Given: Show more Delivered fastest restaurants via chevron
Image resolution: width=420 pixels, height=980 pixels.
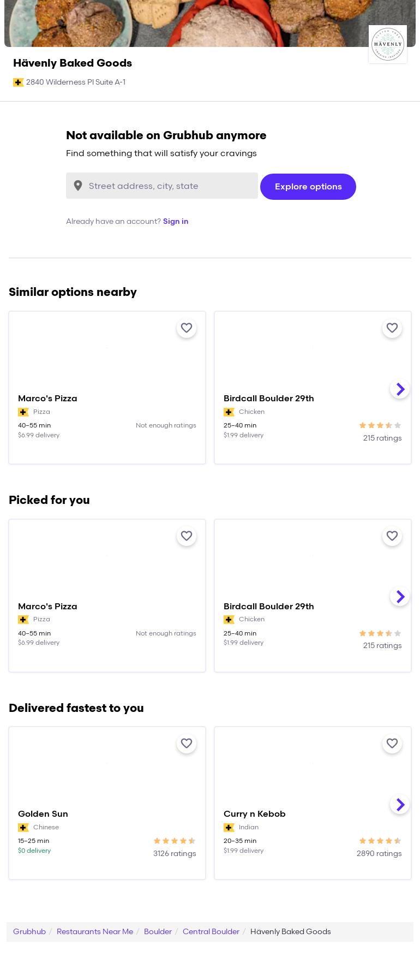Looking at the screenshot, I should click(400, 805).
